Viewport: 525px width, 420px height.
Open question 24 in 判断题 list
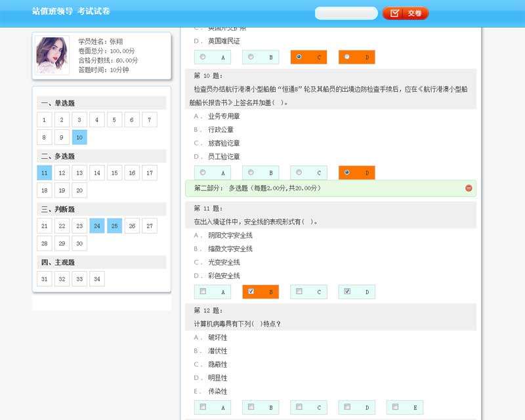point(97,226)
